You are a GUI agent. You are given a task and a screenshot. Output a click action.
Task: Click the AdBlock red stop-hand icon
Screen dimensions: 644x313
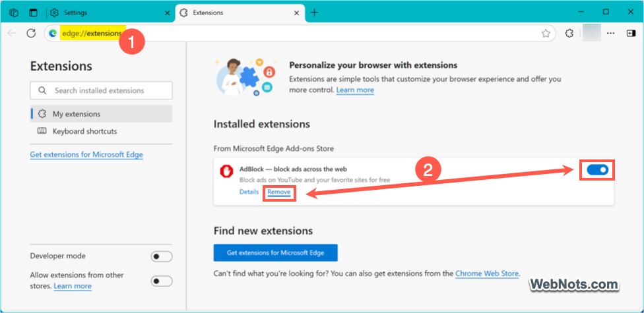pos(226,171)
